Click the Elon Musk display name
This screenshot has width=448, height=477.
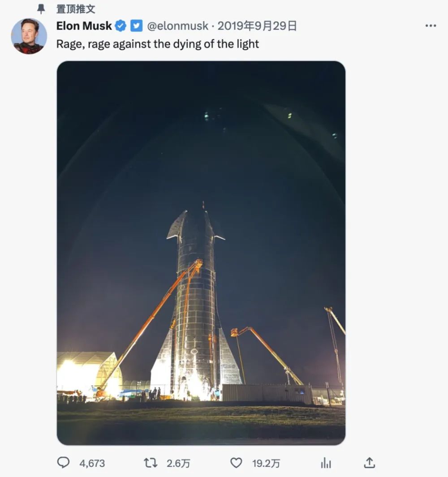[x=84, y=26]
